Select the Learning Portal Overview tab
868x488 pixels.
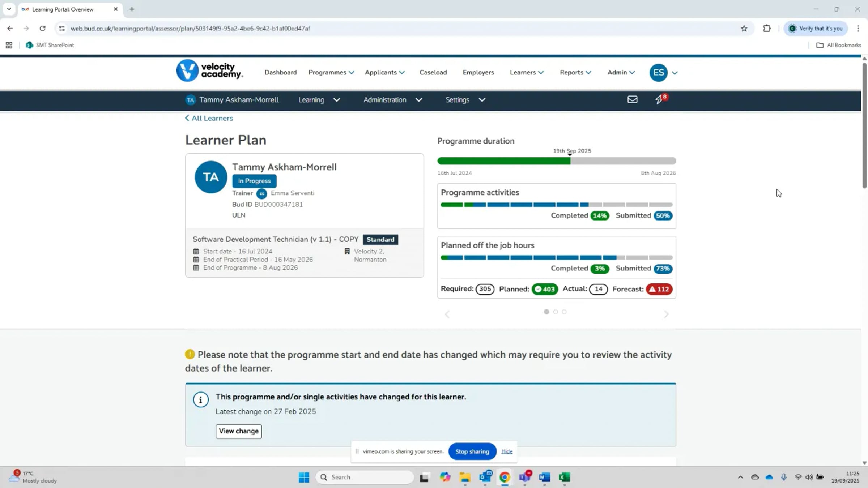pyautogui.click(x=70, y=9)
